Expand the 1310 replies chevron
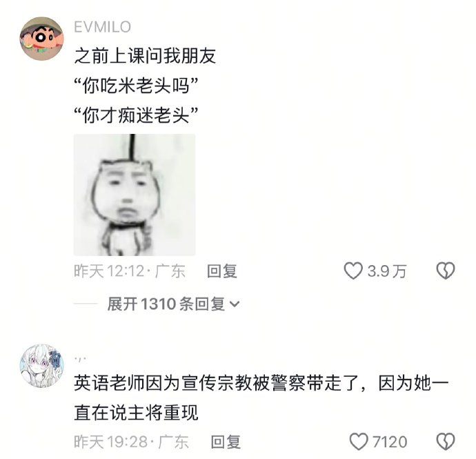Image resolution: width=476 pixels, height=459 pixels. [x=235, y=304]
